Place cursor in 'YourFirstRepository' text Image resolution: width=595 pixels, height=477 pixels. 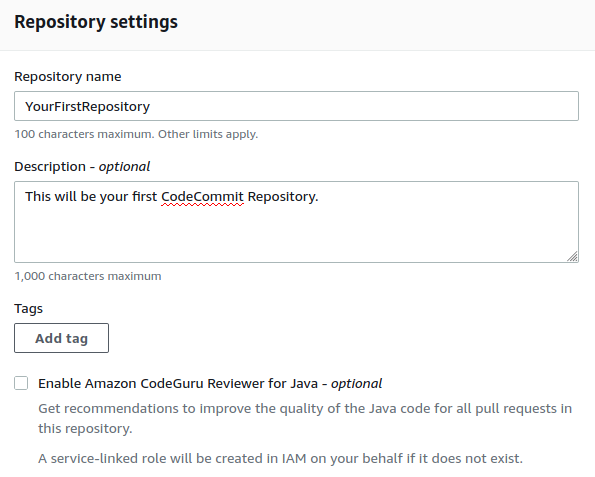(x=88, y=107)
